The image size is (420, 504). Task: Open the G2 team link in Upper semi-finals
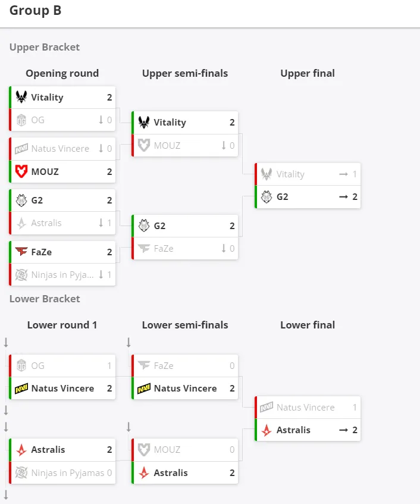pos(159,226)
